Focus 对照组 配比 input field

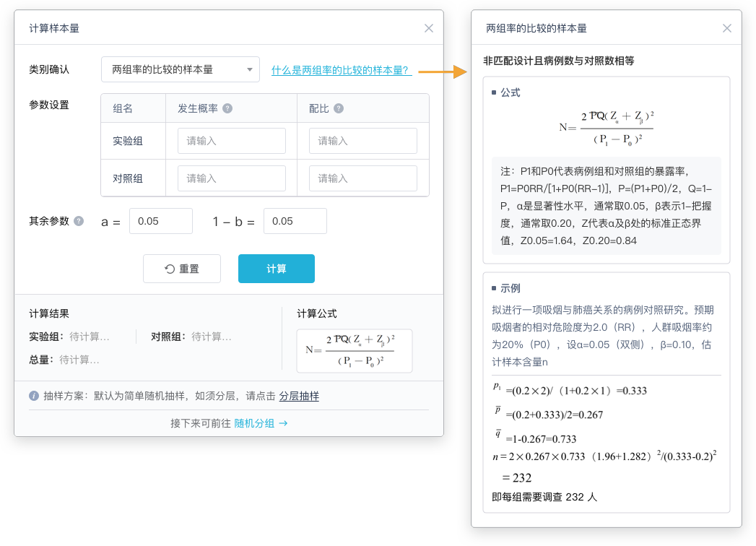tap(363, 178)
